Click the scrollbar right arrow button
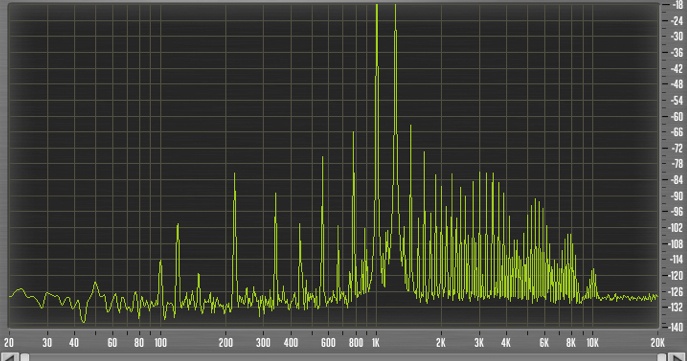687x361 pixels. point(677,357)
